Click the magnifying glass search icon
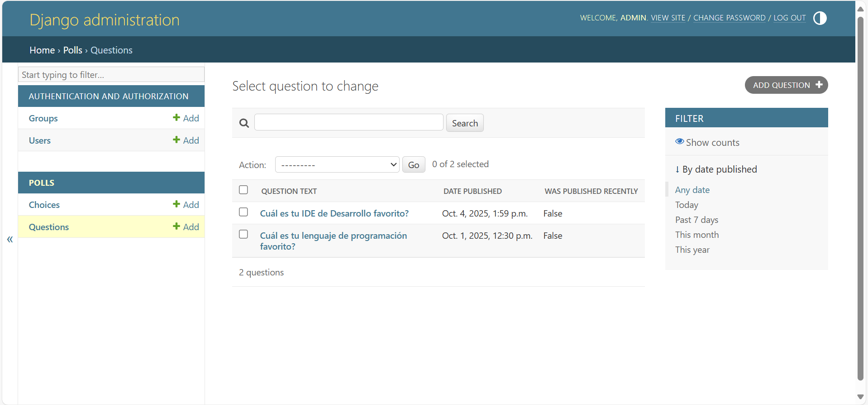 tap(244, 123)
